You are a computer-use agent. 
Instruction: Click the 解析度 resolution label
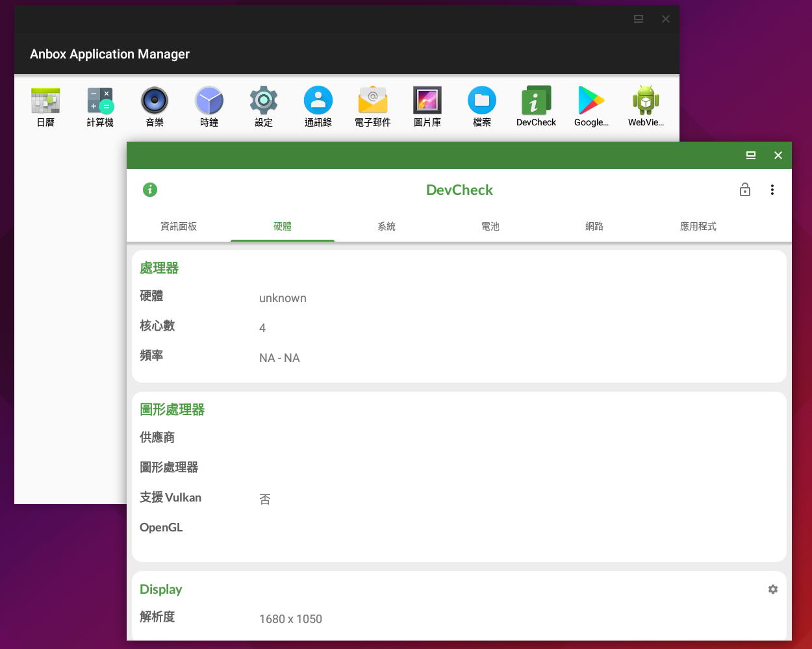pos(157,617)
